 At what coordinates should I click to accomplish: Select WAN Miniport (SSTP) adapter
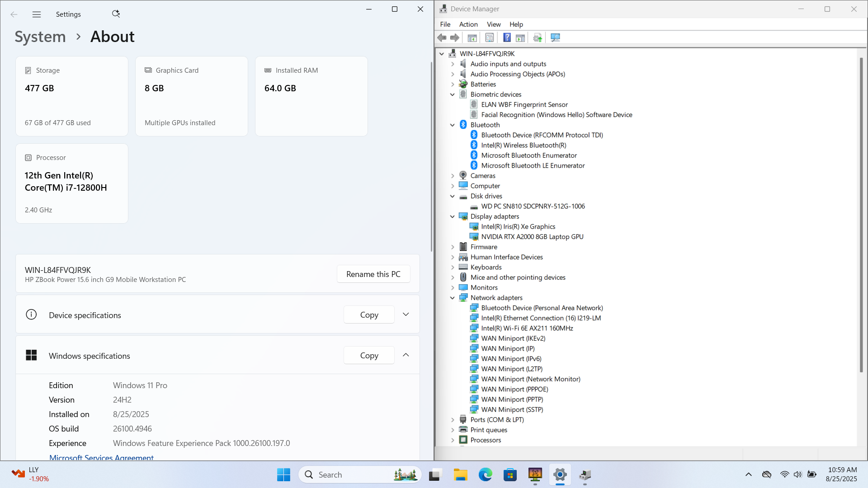(512, 409)
